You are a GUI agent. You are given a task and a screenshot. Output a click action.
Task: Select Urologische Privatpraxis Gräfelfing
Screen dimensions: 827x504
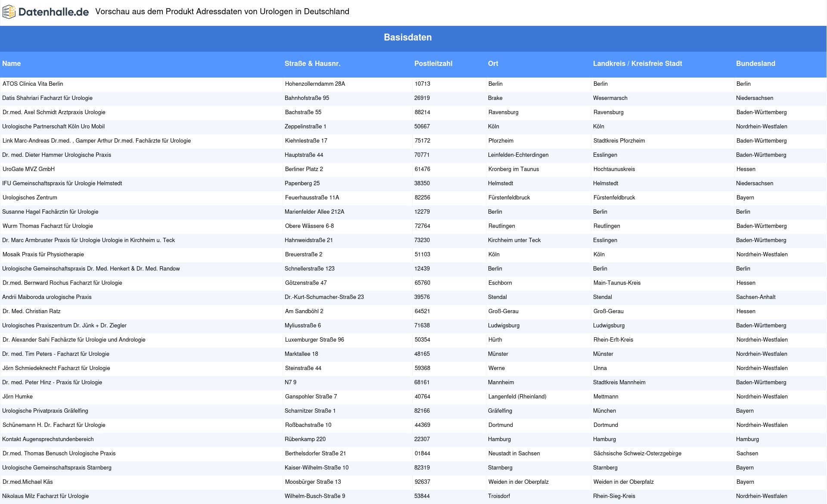[x=45, y=411]
